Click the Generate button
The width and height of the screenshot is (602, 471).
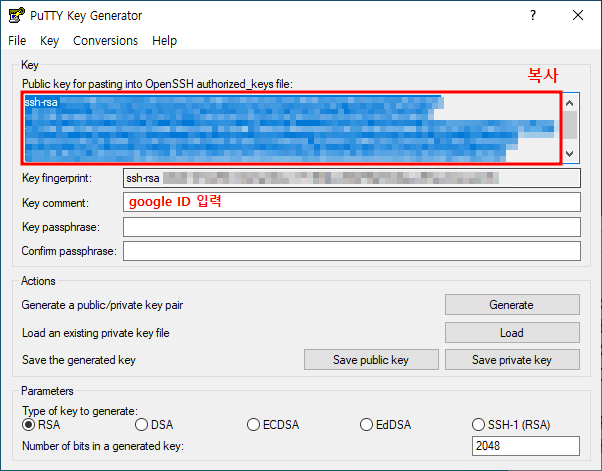pyautogui.click(x=512, y=305)
